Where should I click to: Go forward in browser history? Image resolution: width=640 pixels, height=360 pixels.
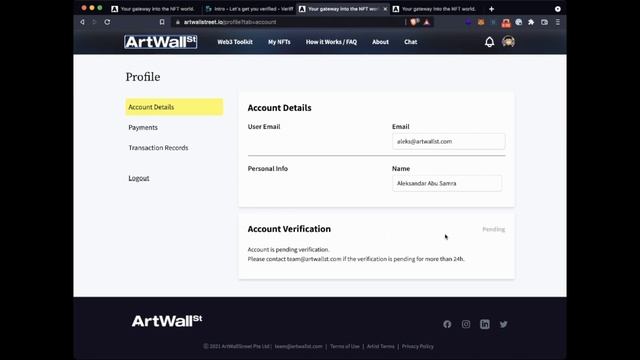click(x=94, y=22)
